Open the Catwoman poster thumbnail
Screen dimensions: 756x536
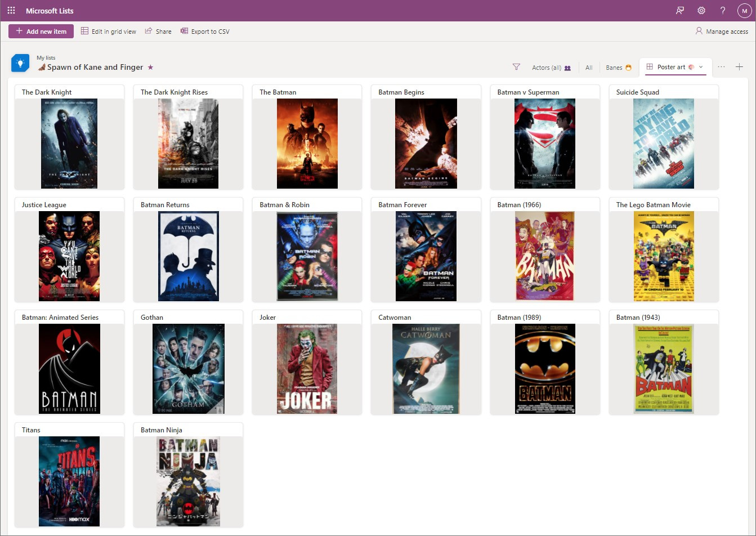[x=426, y=369]
